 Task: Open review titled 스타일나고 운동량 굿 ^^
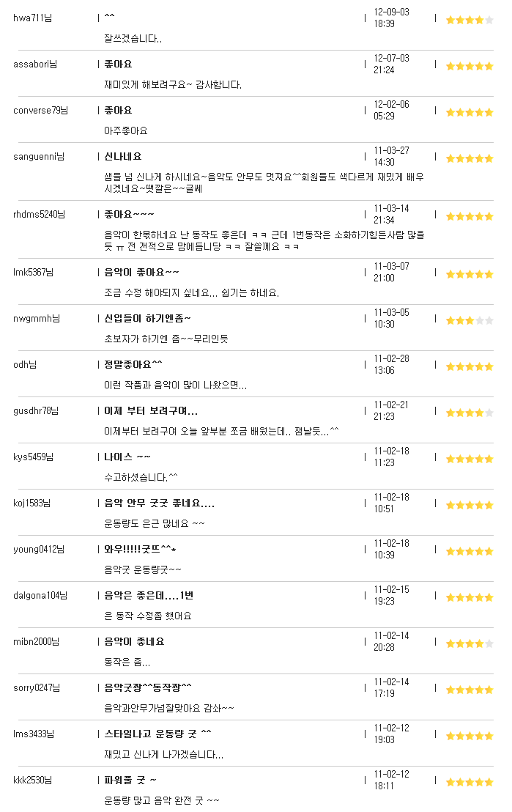pyautogui.click(x=158, y=734)
